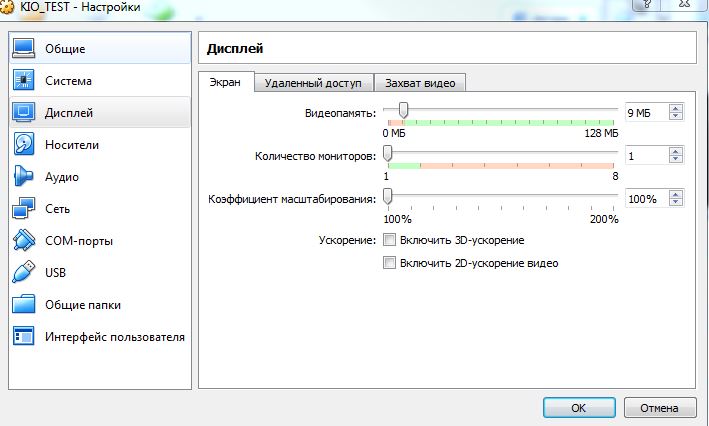Screen dimensions: 709x426
Task: Select the Система chip icon
Action: tap(24, 80)
